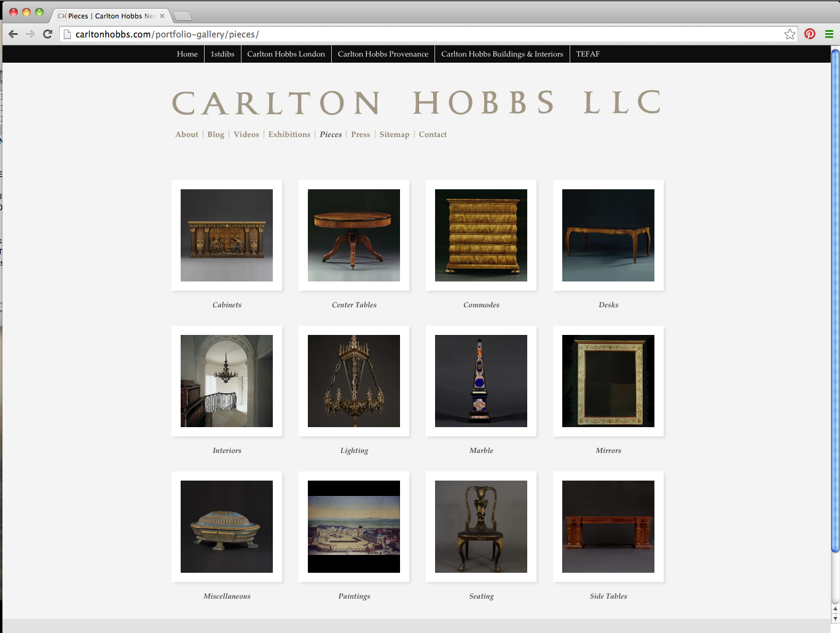
Task: Go to Carlton Hobbs London
Action: 286,54
